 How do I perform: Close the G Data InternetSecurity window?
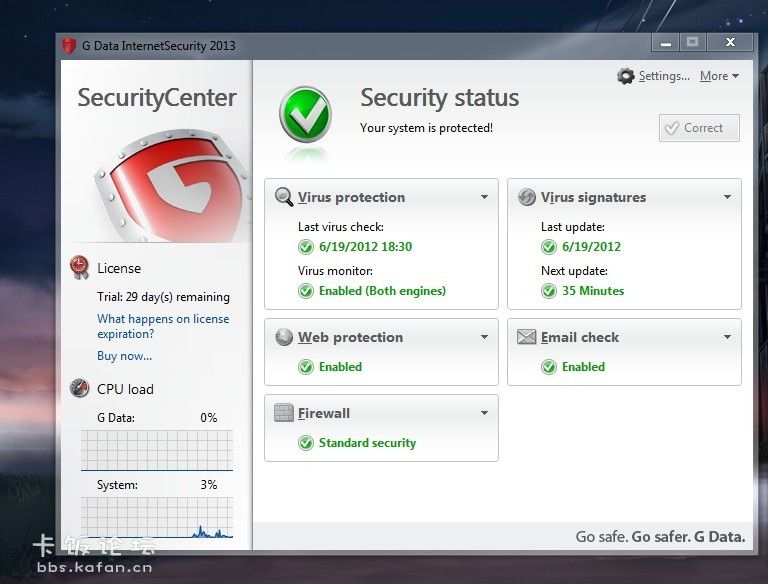pos(730,43)
